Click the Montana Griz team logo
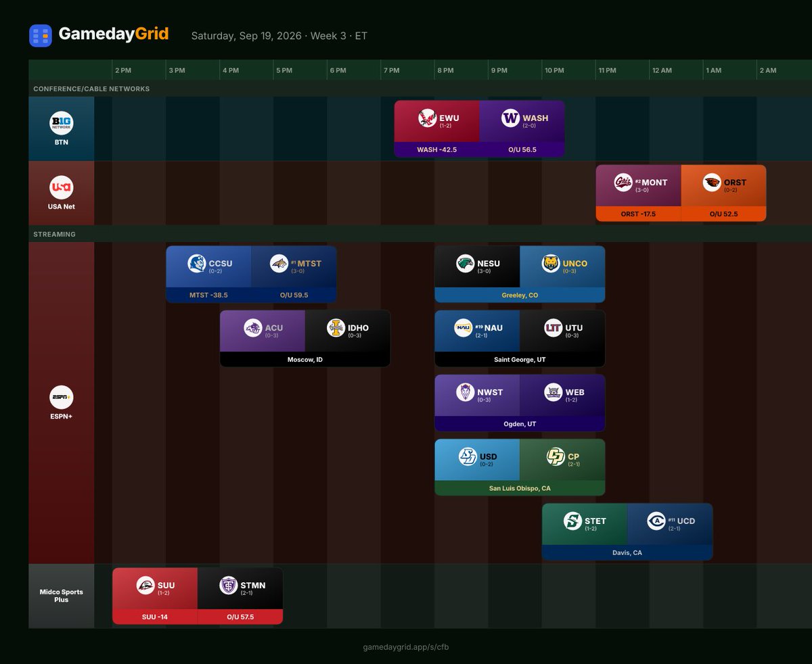 (623, 183)
